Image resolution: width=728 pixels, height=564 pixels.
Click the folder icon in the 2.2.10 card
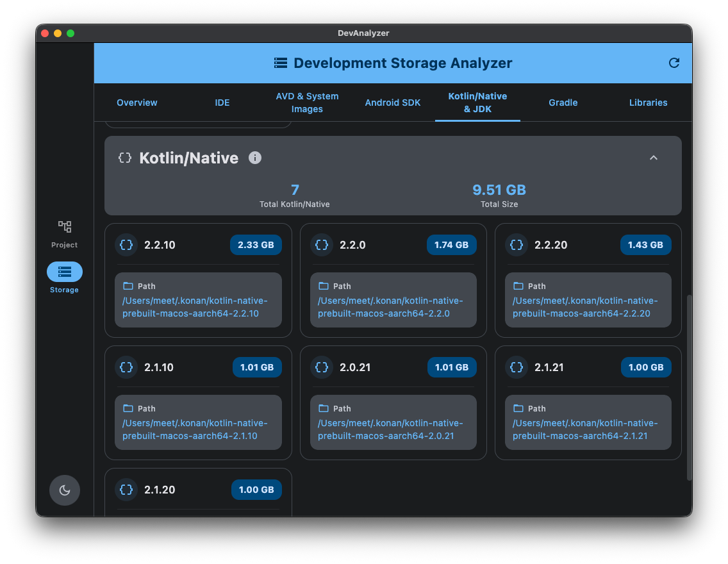coord(128,286)
